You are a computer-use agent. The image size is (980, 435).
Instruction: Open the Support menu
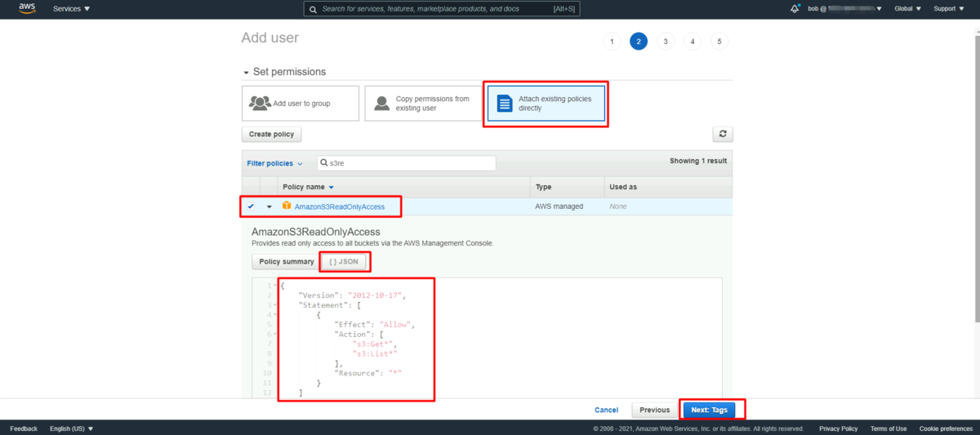(948, 8)
